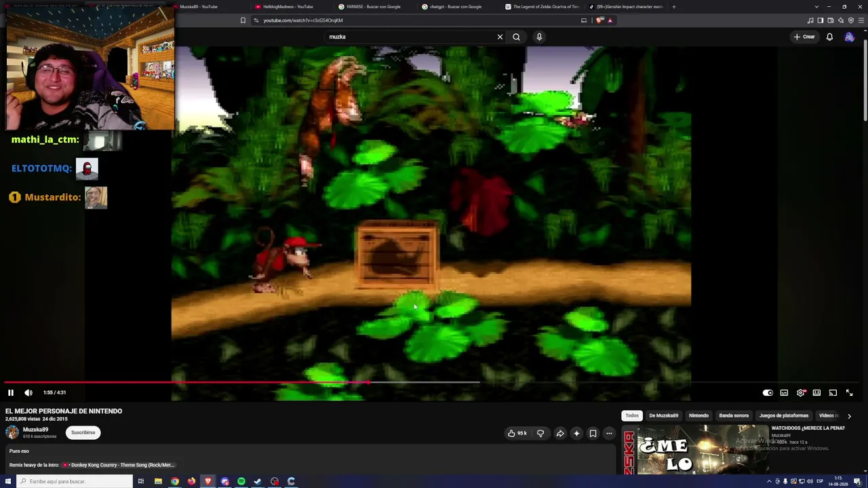Open the Windows Start menu

pyautogui.click(x=8, y=481)
